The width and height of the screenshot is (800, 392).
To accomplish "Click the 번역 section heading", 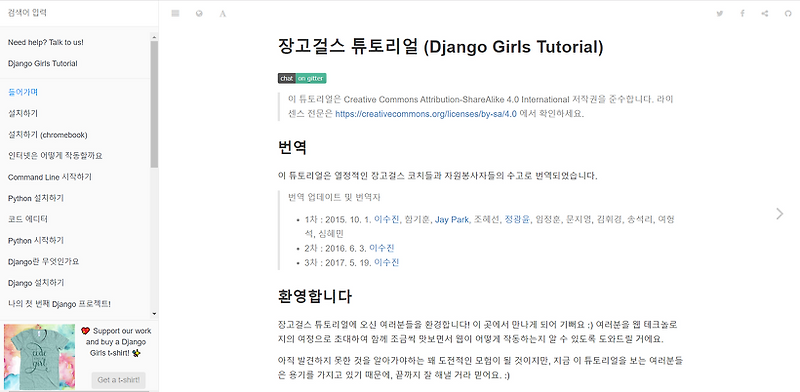I will coord(292,148).
